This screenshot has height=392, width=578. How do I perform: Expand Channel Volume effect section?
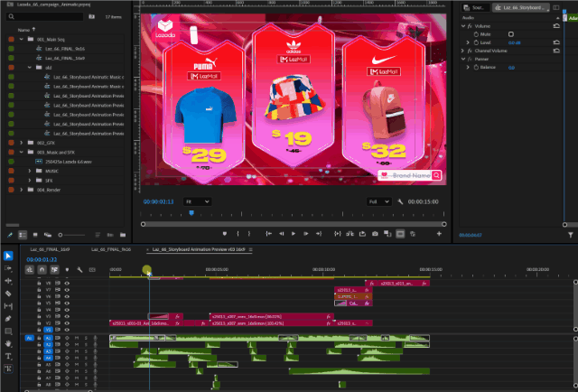click(x=463, y=51)
